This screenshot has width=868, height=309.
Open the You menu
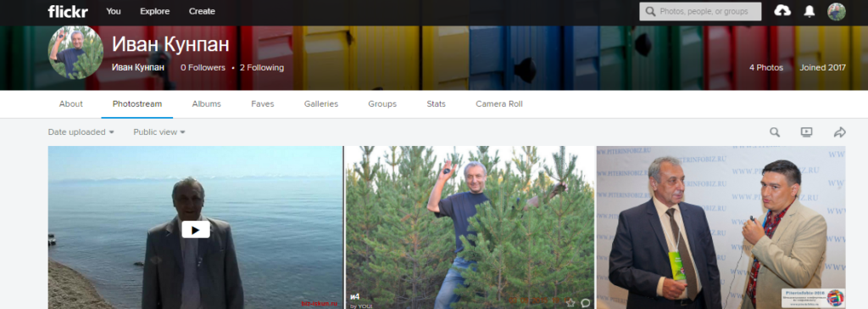(114, 11)
